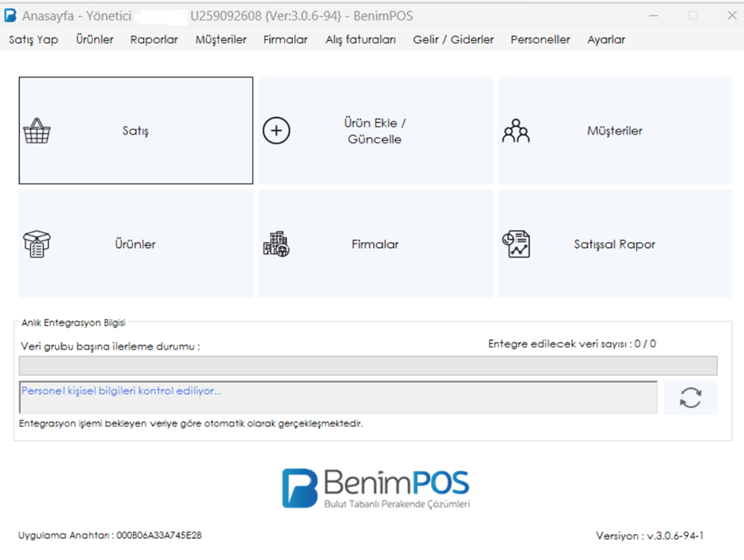
Task: Refresh integration using the circular arrows icon
Action: (690, 398)
